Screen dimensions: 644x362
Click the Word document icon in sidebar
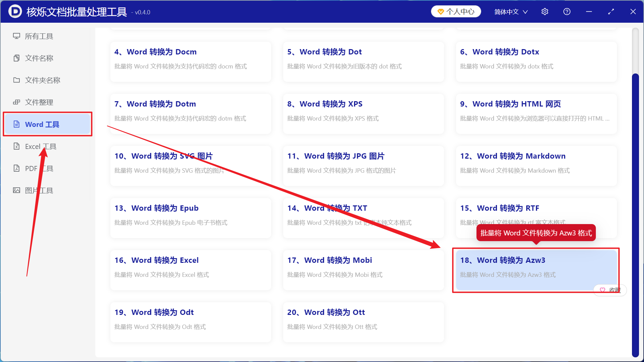click(x=16, y=124)
